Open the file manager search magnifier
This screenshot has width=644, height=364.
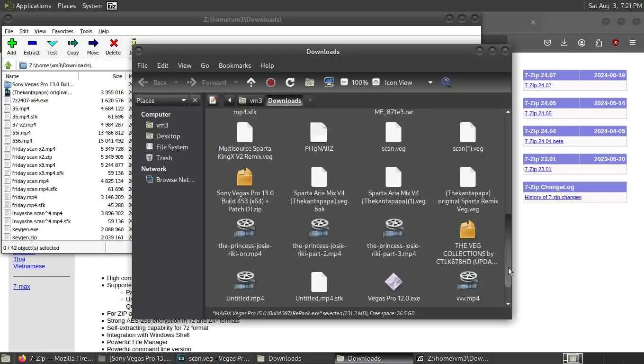(446, 82)
